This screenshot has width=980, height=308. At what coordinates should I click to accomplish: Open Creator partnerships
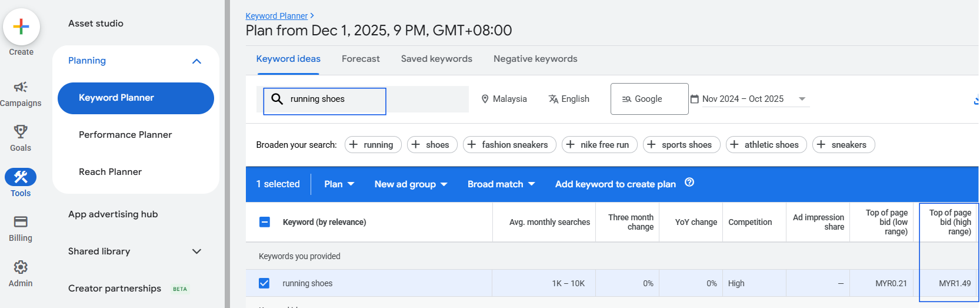pyautogui.click(x=115, y=289)
